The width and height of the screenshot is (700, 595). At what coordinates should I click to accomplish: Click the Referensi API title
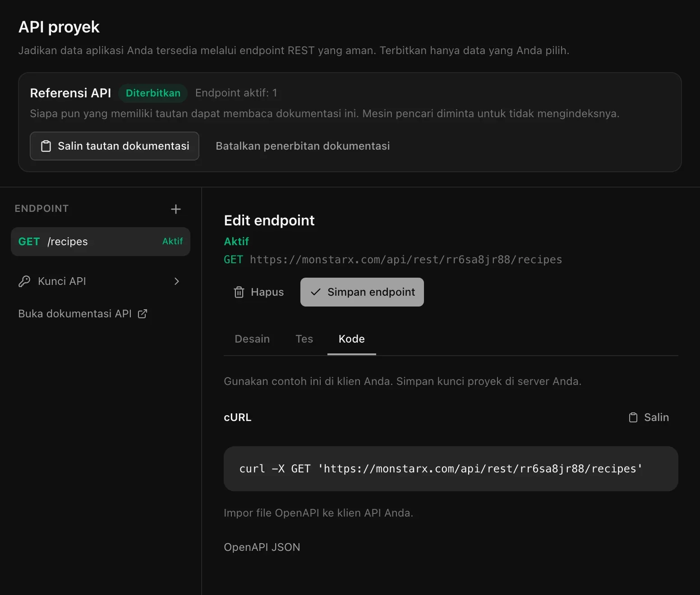70,93
